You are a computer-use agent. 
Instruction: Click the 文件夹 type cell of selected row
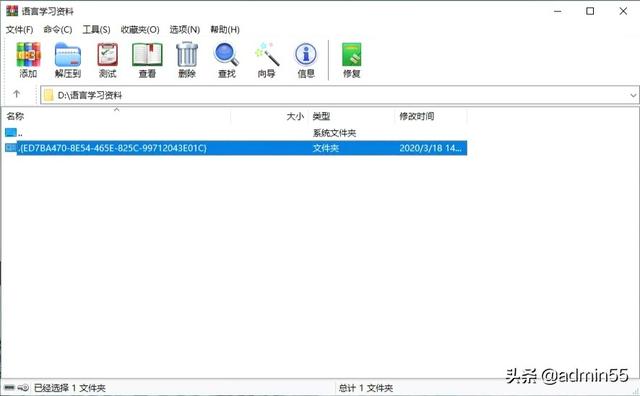point(326,148)
